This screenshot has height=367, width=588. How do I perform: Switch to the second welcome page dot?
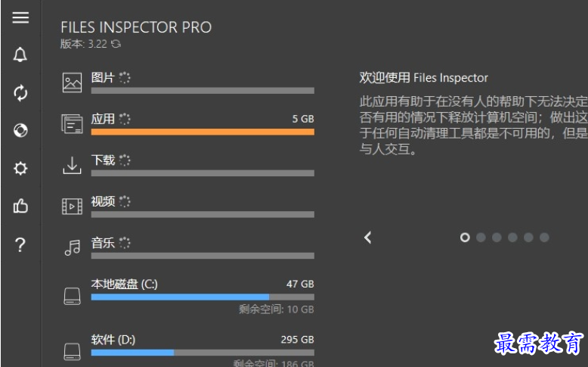tap(481, 238)
